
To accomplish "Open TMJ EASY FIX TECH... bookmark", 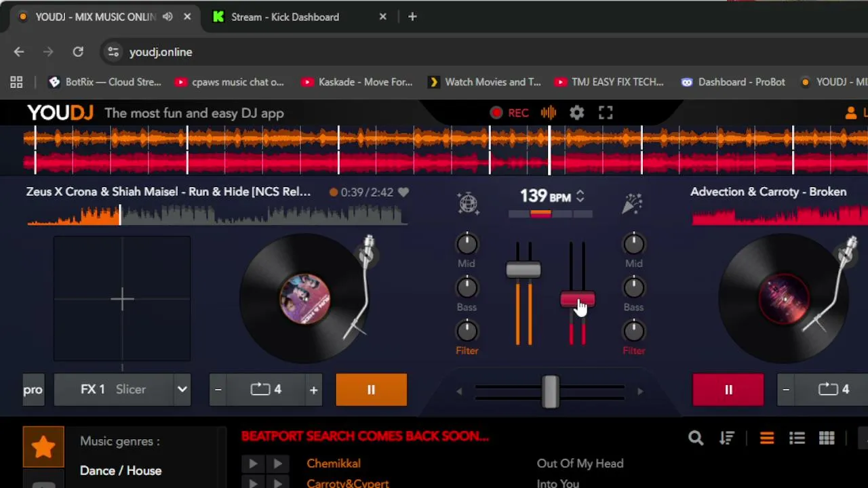I will pos(609,82).
